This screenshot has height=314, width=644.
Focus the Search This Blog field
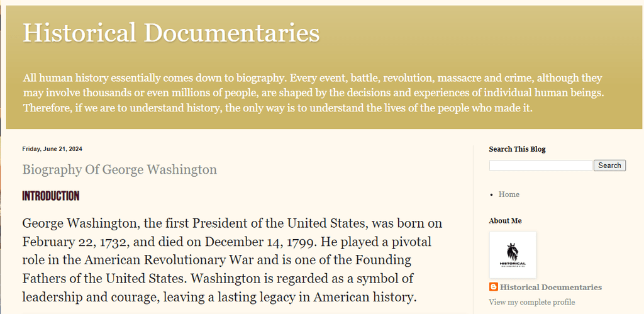tap(540, 165)
